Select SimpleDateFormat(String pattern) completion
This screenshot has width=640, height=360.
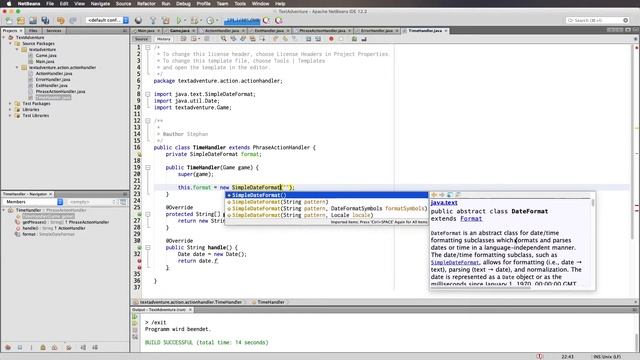coord(327,202)
